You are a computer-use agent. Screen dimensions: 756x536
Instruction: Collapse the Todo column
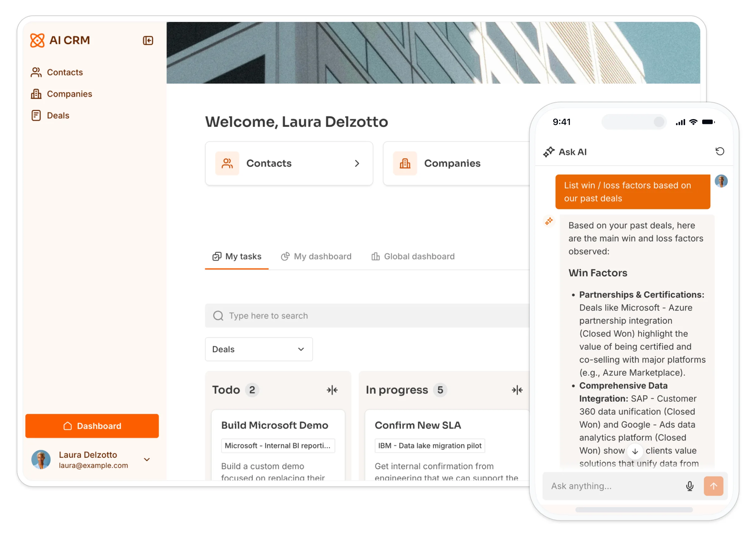coord(333,390)
